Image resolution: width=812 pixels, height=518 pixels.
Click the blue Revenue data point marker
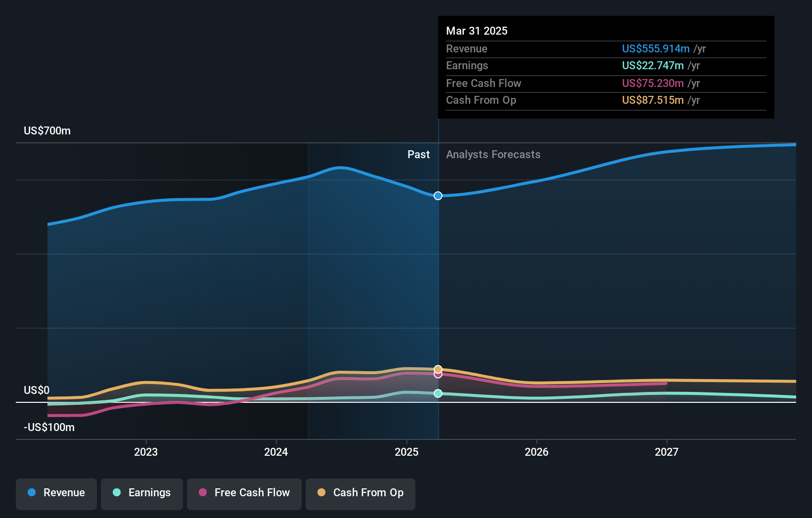point(438,196)
